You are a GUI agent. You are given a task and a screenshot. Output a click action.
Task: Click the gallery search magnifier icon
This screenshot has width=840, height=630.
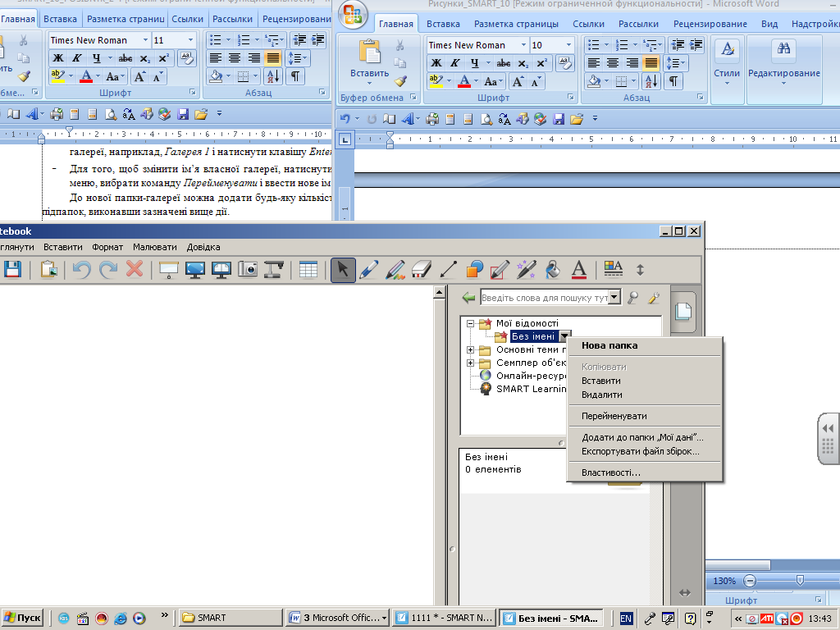point(632,297)
